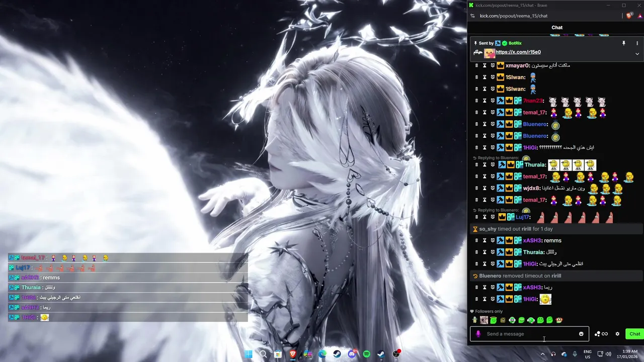The height and width of the screenshot is (362, 644).
Task: Click the Chat send button
Action: pyautogui.click(x=634, y=334)
